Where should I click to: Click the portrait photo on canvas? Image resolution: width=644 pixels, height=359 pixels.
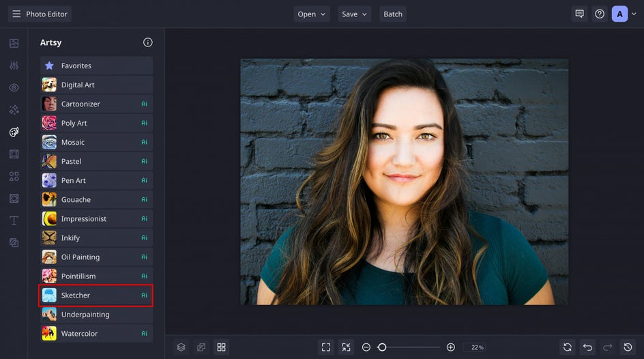[x=405, y=182]
